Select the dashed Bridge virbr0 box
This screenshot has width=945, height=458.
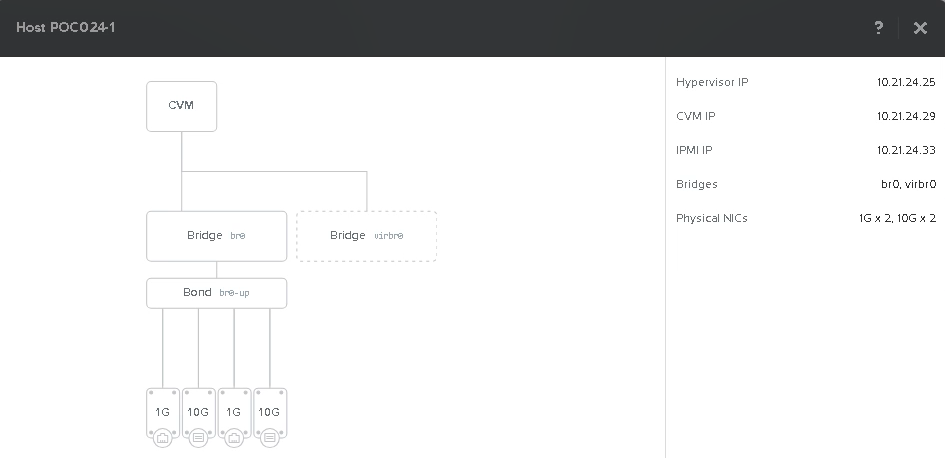pos(366,236)
